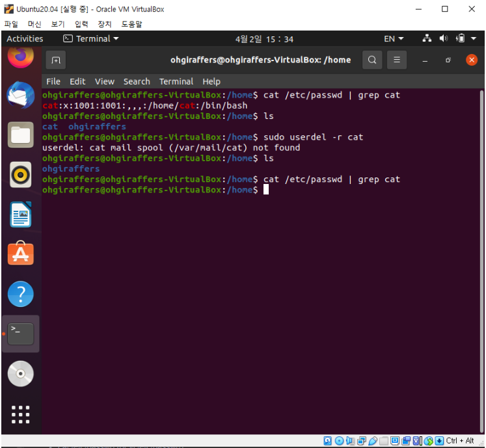Open the clock showing 4월 2일 15:34

[264, 39]
